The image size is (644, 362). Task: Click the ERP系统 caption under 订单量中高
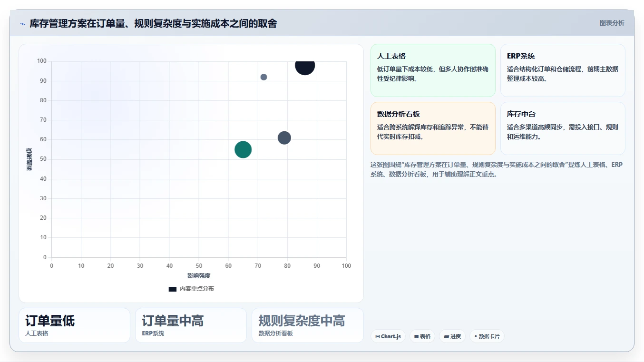(153, 333)
